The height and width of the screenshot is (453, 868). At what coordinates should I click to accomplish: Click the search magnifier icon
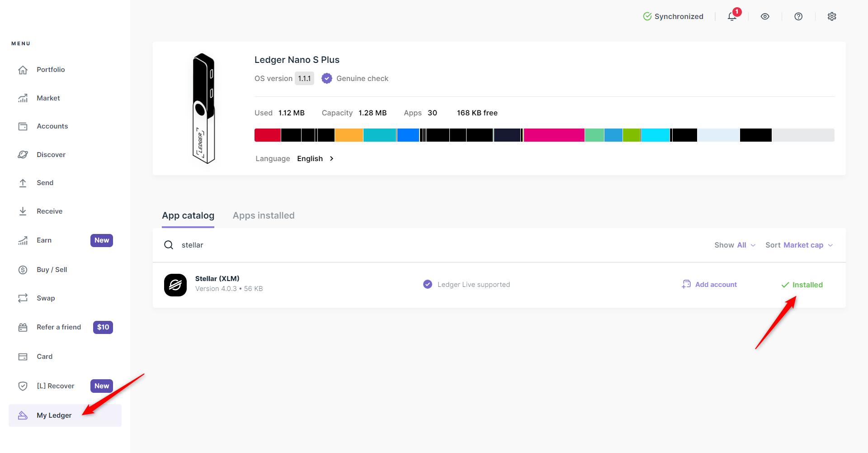[169, 245]
